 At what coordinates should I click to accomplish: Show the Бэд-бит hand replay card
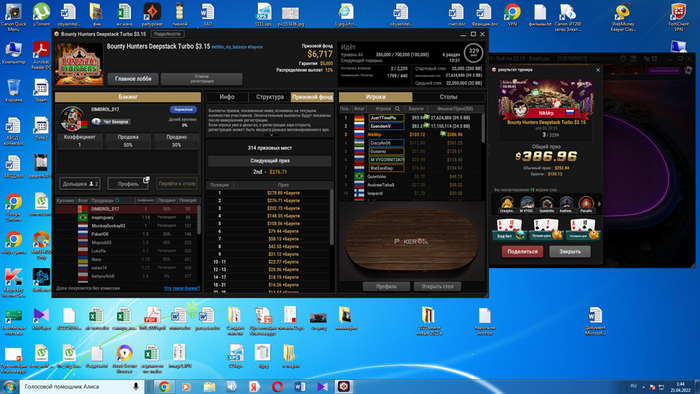coord(509,229)
